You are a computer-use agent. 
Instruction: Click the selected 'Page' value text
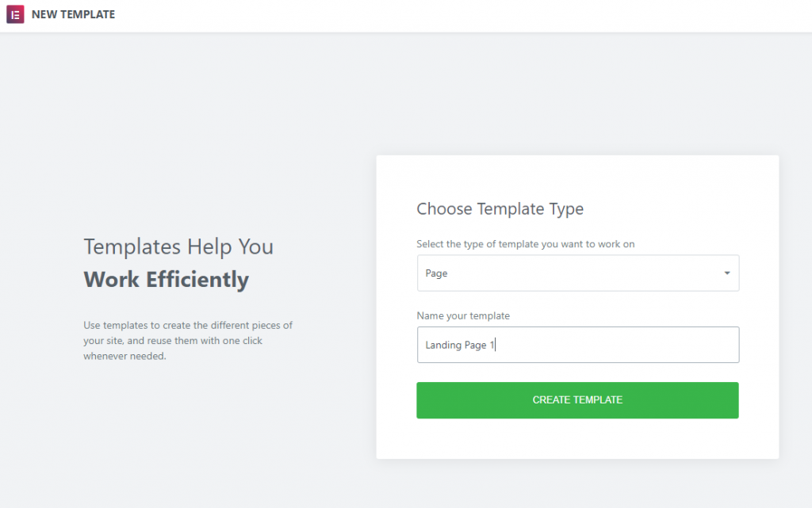437,273
